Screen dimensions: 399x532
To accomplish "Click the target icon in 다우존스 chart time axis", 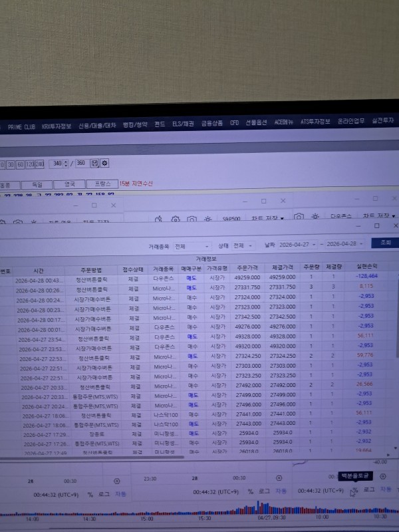I will point(383,476).
